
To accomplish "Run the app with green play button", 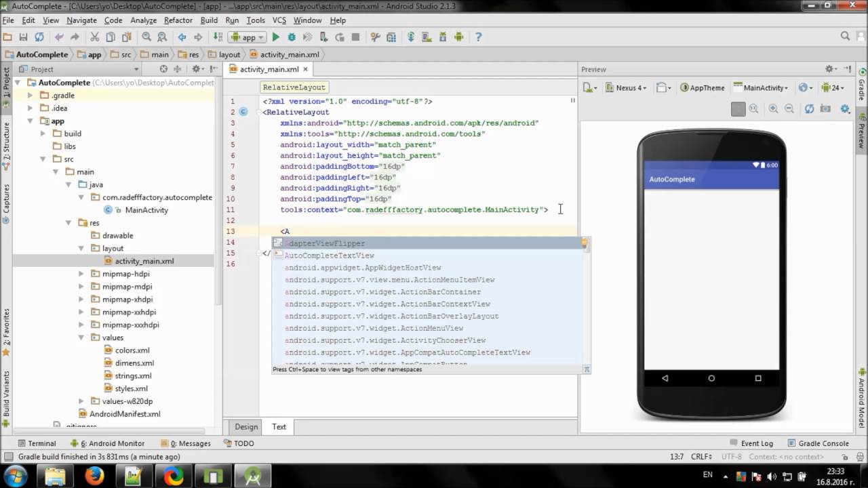I will 276,37.
